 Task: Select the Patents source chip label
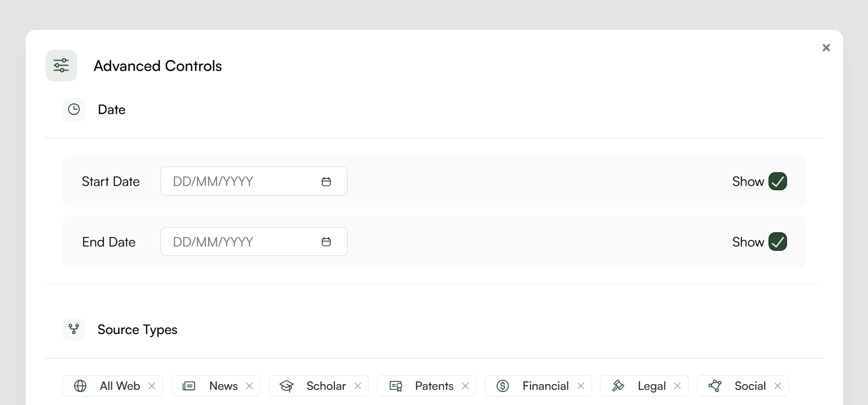click(x=434, y=386)
